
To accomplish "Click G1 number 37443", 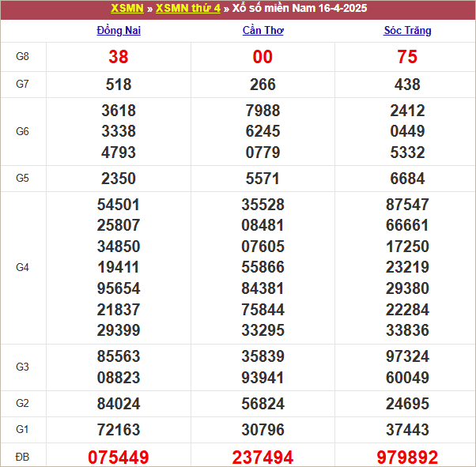I will (407, 430).
